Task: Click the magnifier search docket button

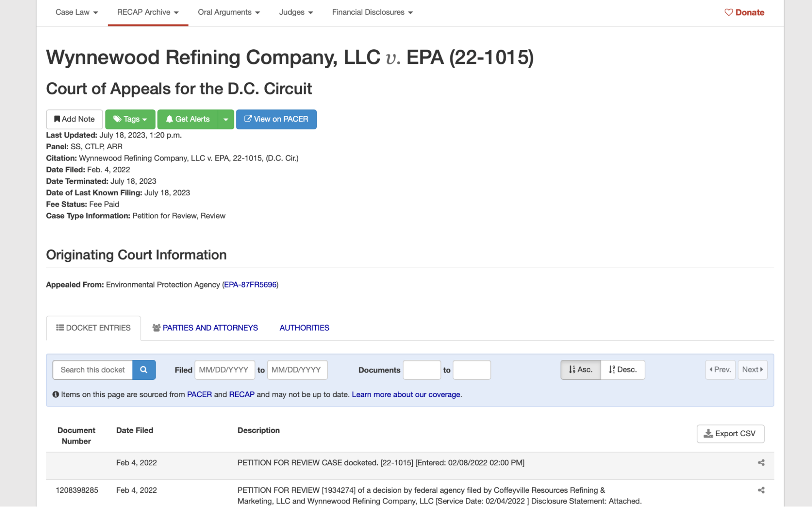Action: pyautogui.click(x=144, y=370)
